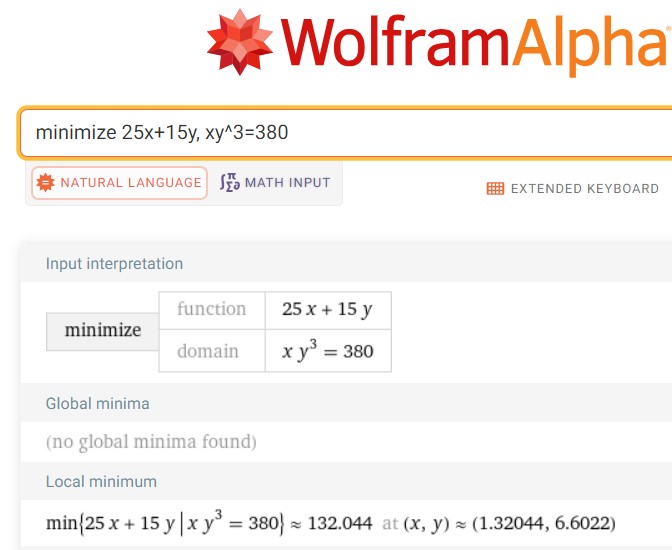This screenshot has width=672, height=550.
Task: Click the 'minimize' cell in interpretation table
Action: (103, 331)
